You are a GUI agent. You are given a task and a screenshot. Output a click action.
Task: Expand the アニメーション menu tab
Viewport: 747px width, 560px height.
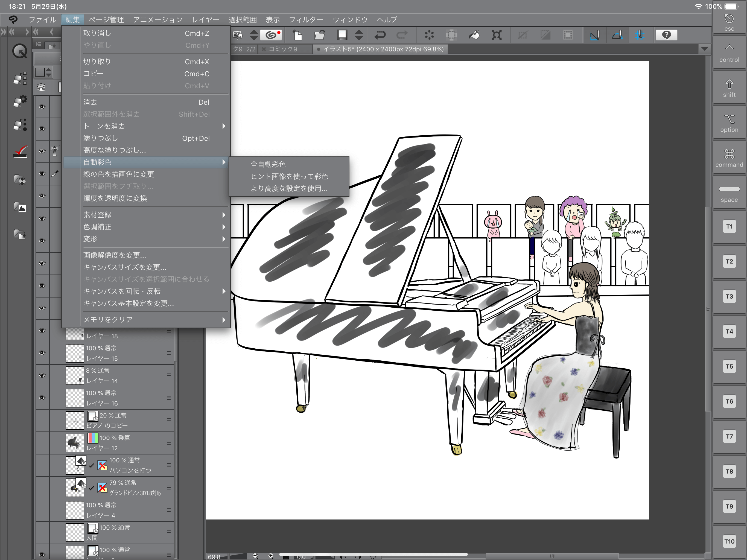158,20
